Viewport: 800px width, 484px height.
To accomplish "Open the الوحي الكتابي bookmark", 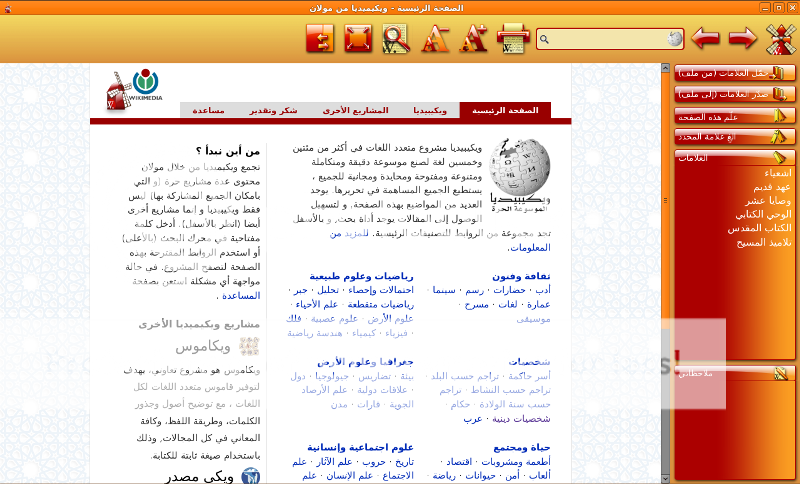I will 764,215.
